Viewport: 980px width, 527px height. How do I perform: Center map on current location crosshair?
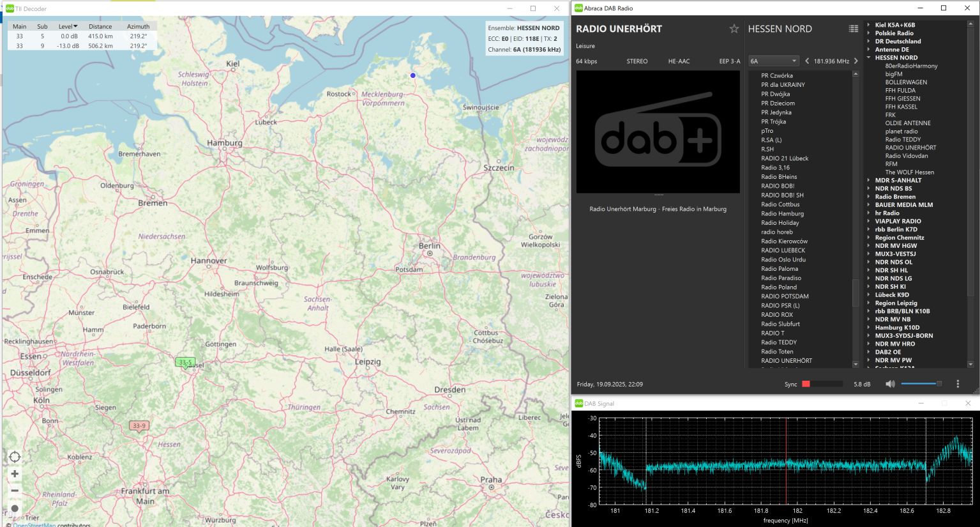point(15,457)
